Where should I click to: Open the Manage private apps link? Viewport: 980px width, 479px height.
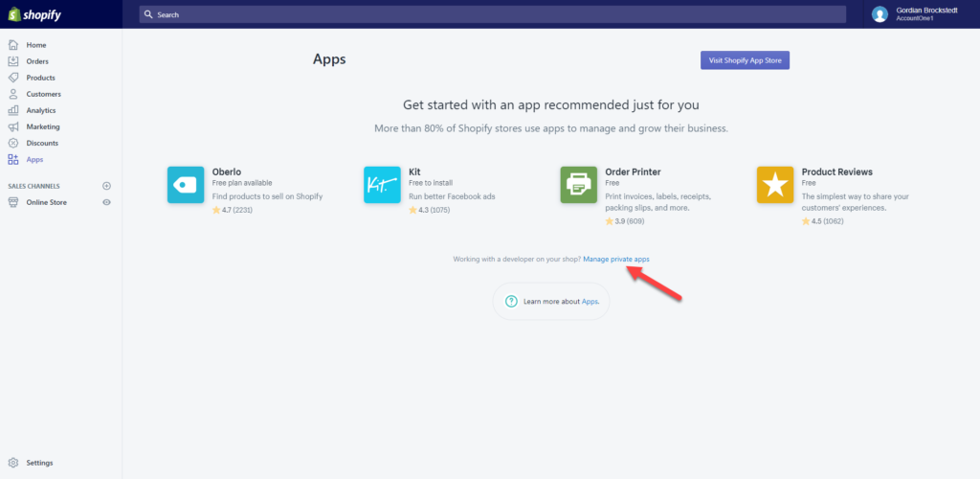pyautogui.click(x=616, y=259)
